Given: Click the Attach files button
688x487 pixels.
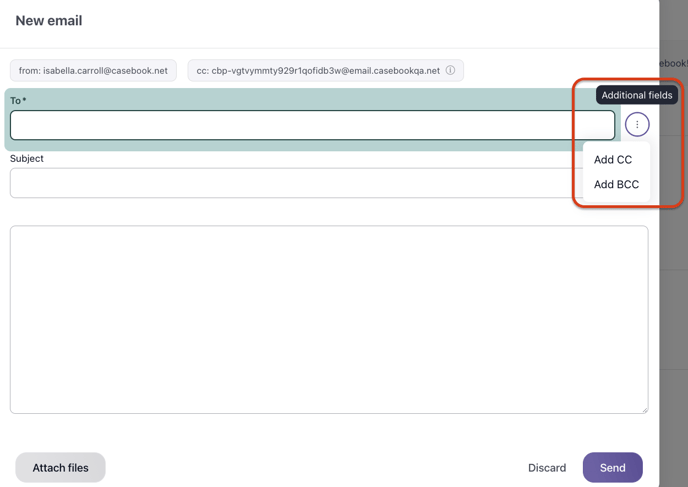Looking at the screenshot, I should [x=60, y=468].
